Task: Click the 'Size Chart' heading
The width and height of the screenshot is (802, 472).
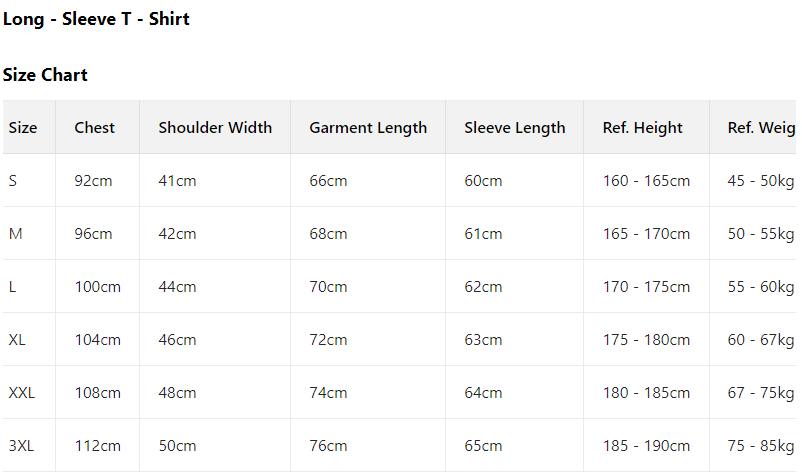Action: point(45,75)
